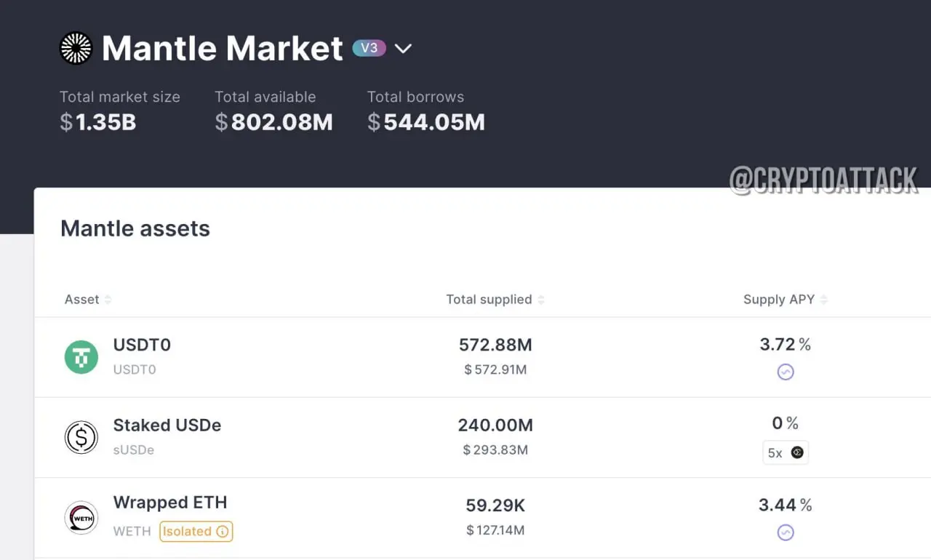Click the V3 version badge

pyautogui.click(x=369, y=48)
